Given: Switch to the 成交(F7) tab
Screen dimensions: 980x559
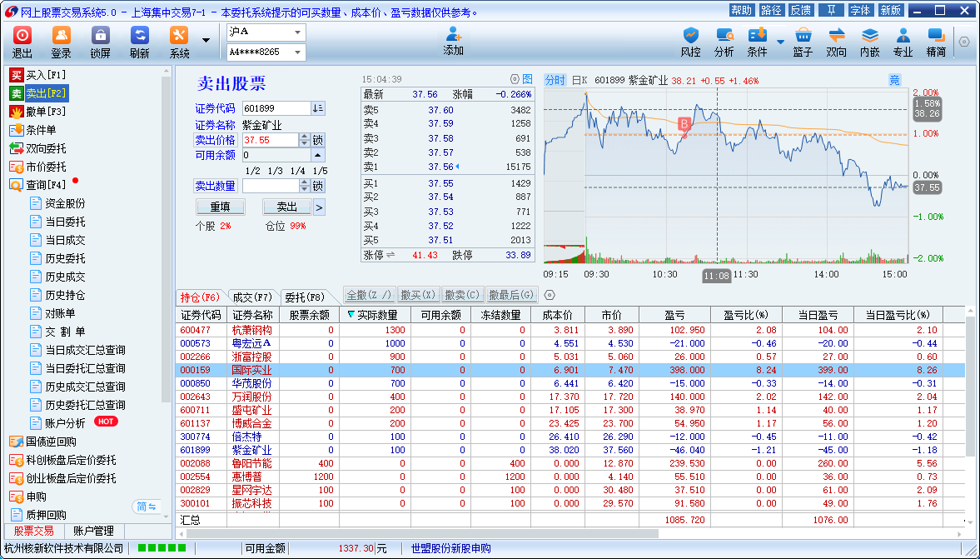Looking at the screenshot, I should (252, 297).
